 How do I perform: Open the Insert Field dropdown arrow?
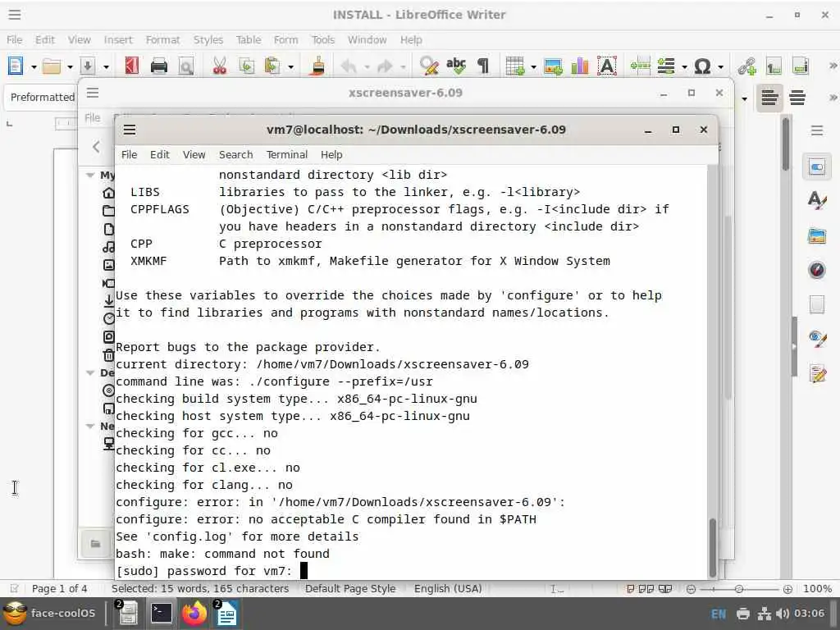coord(685,67)
